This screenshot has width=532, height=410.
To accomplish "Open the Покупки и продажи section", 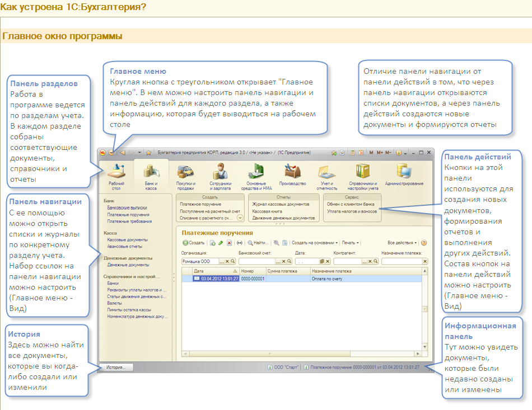I will (185, 176).
